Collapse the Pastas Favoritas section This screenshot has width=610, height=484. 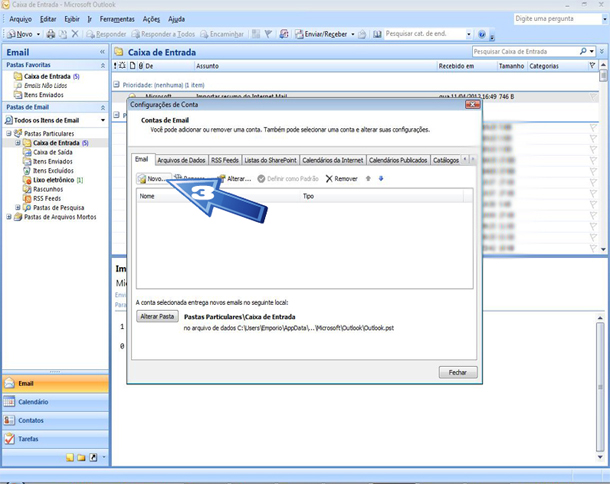pyautogui.click(x=103, y=65)
